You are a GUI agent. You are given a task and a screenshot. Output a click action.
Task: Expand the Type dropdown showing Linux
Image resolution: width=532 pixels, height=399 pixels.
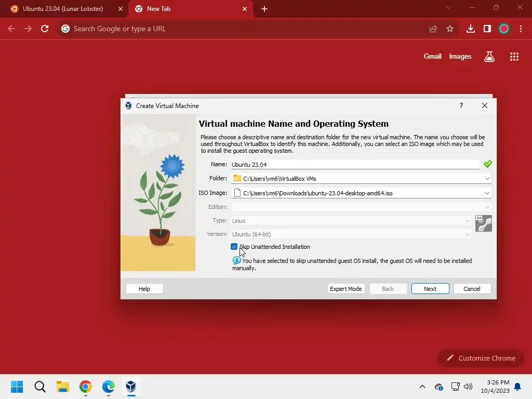pos(467,220)
